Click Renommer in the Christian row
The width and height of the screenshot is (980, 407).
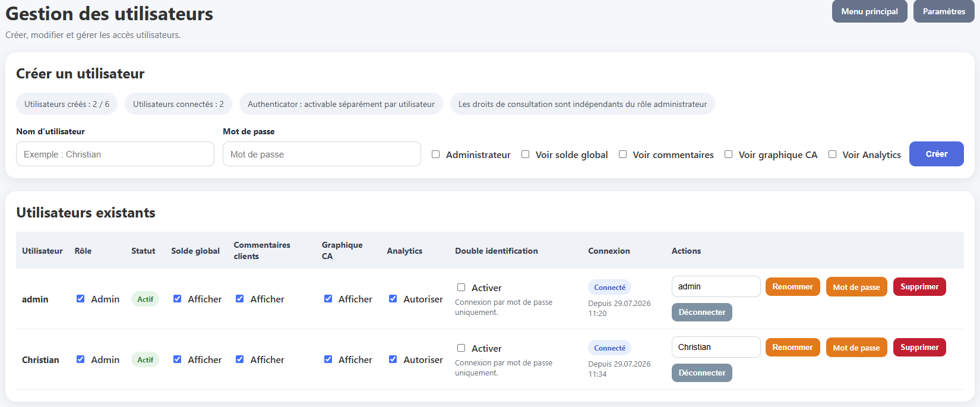(x=793, y=347)
